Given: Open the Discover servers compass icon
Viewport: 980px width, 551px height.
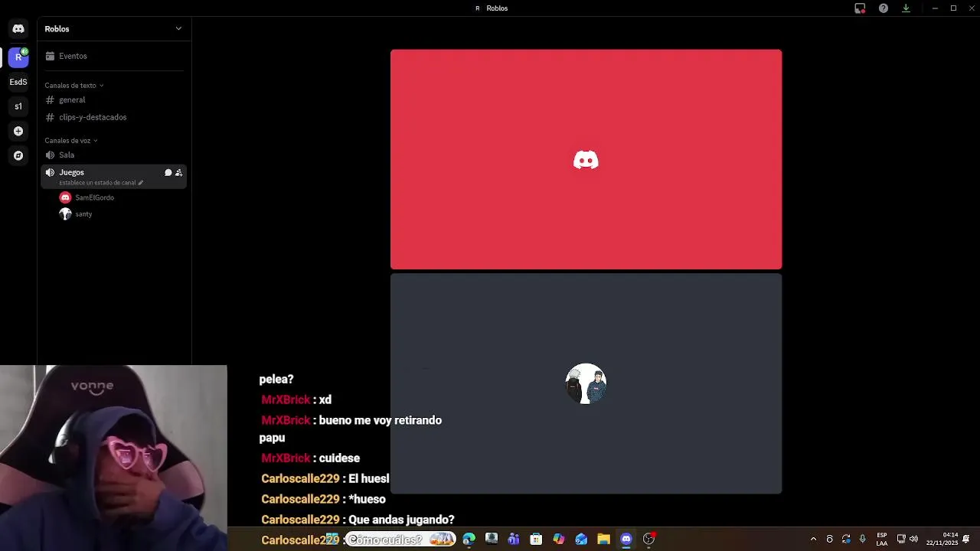Looking at the screenshot, I should pos(18,155).
